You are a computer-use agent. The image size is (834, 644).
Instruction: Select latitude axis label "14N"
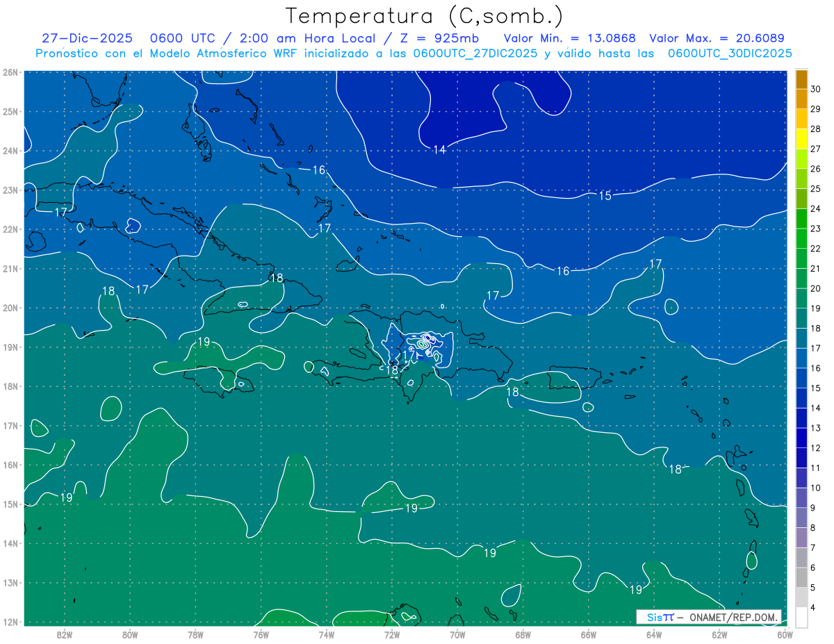click(x=10, y=543)
